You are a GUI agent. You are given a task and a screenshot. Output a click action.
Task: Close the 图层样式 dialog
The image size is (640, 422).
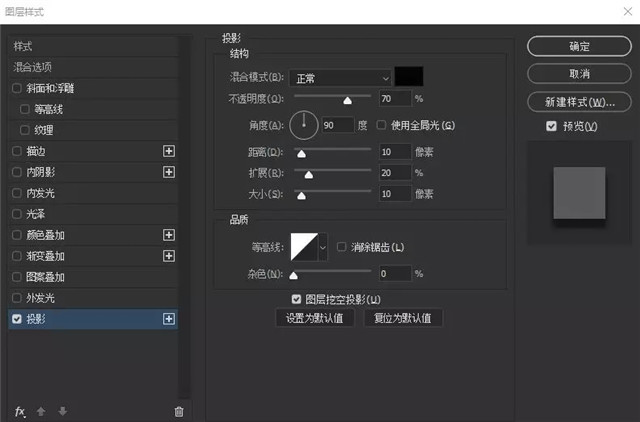click(628, 11)
